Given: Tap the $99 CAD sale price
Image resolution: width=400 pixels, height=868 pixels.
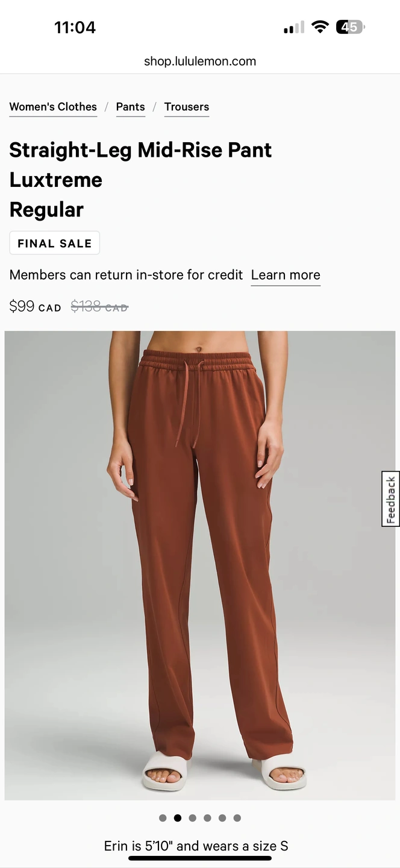Looking at the screenshot, I should [x=36, y=306].
